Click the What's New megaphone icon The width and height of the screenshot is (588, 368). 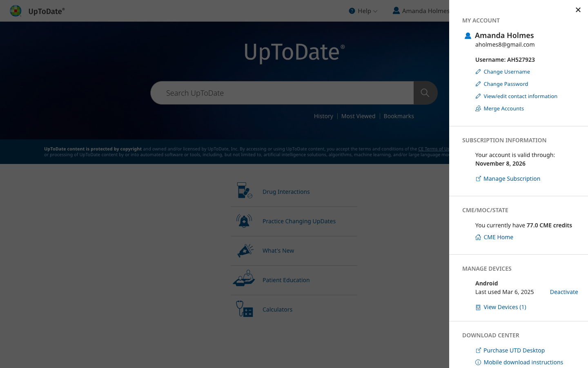point(245,250)
